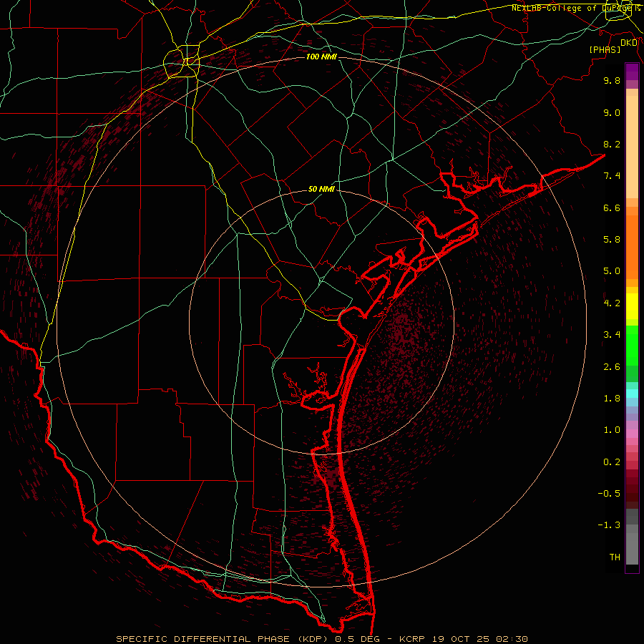Click the "8.2" color scale value
Viewport: 644px width, 644px height.
[612, 144]
